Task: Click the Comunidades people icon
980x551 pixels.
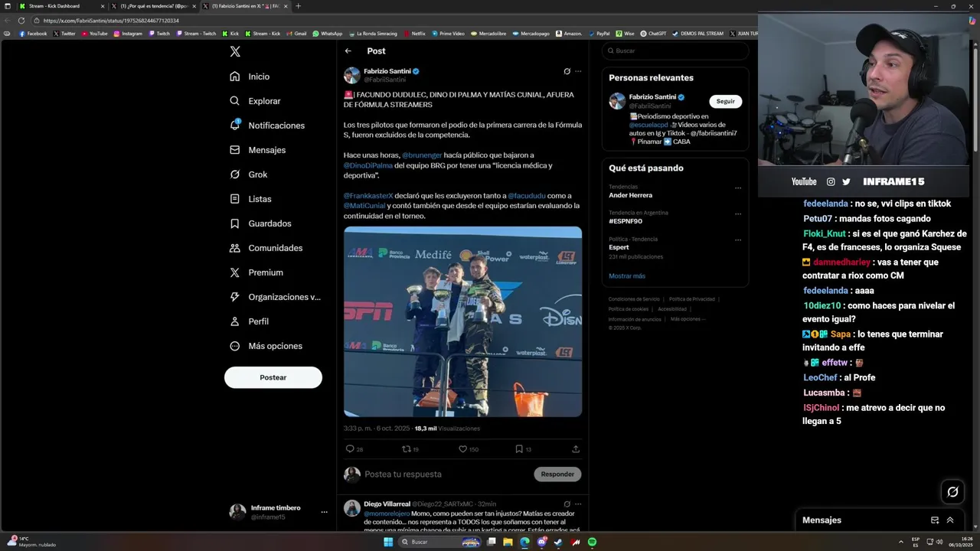Action: 235,248
